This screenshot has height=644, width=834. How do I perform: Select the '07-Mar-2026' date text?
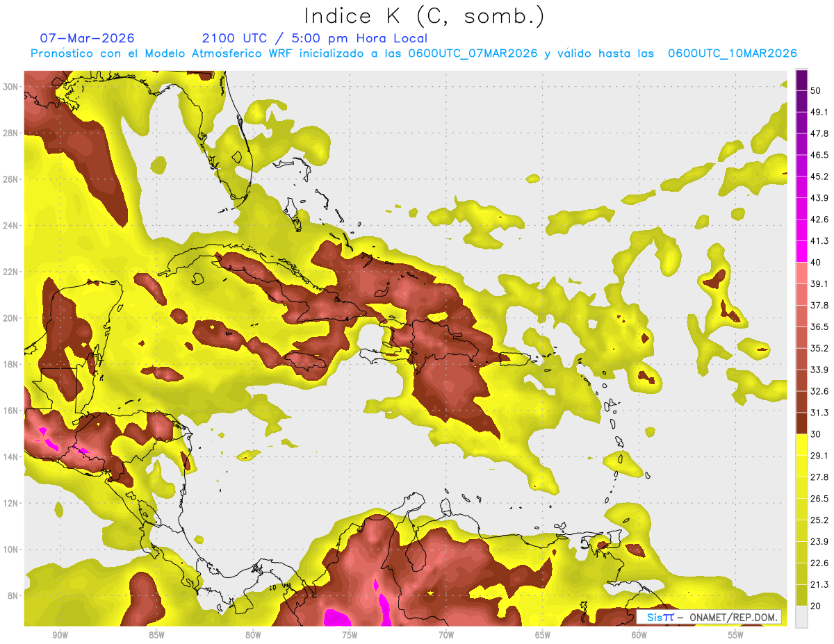[88, 38]
